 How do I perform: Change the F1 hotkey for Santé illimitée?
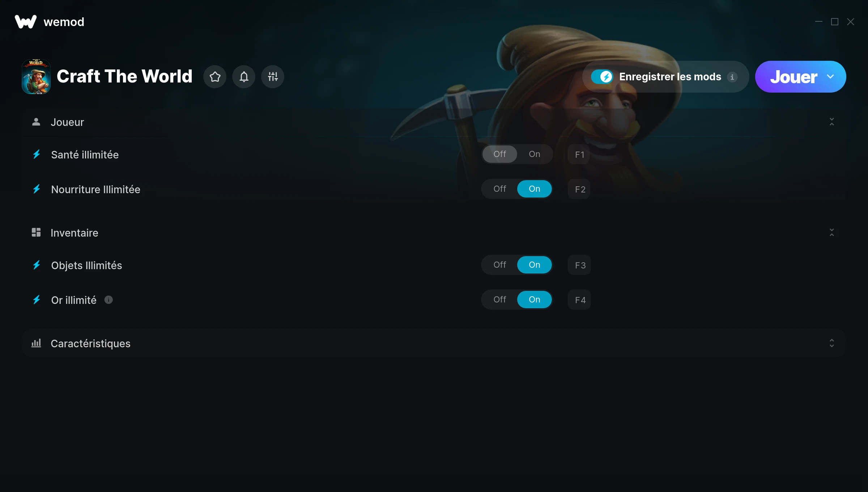point(579,154)
